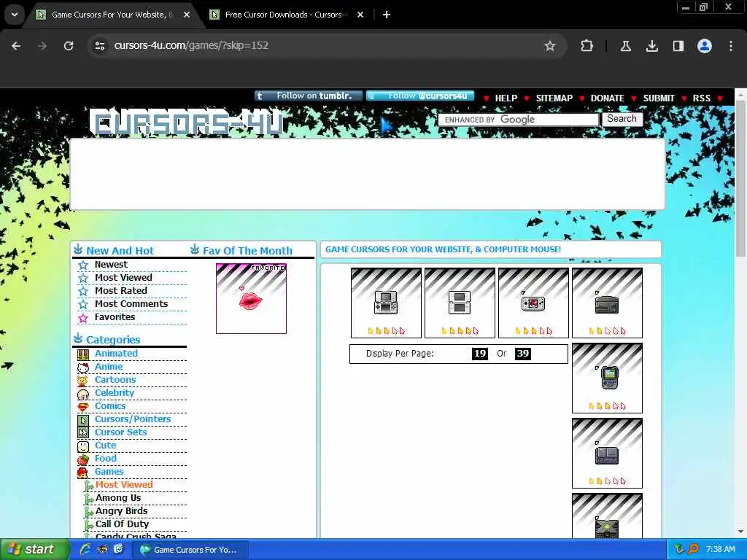Open the Windows start button

tap(34, 550)
